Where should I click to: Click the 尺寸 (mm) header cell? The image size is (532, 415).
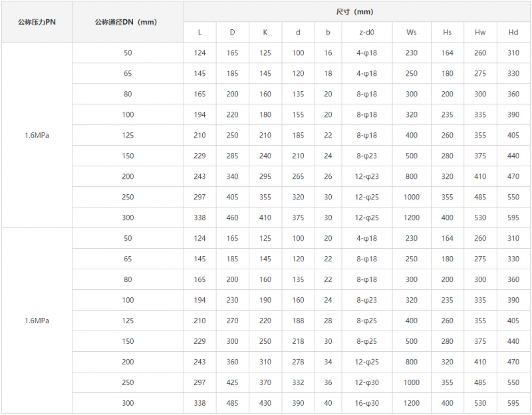[x=357, y=12]
